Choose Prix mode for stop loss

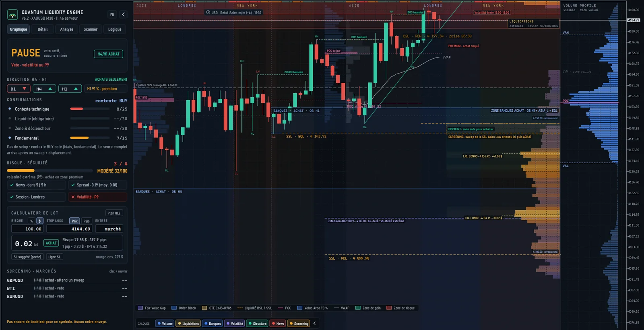pos(75,221)
